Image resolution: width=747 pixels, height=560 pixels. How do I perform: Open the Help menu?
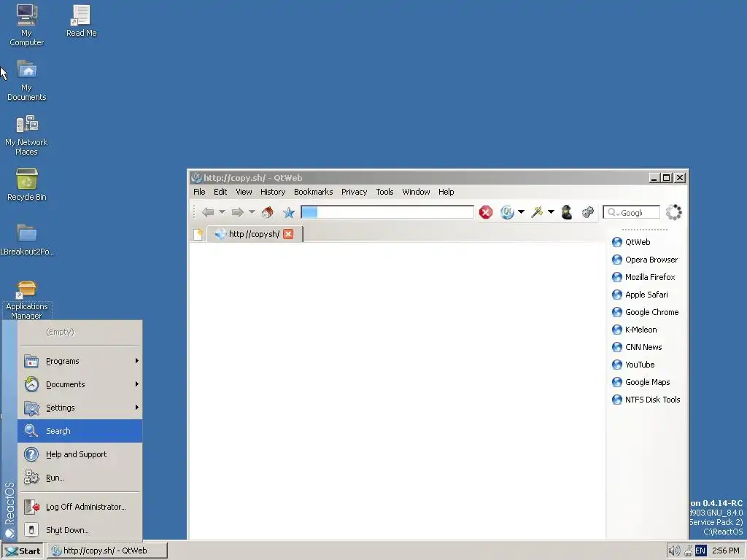pos(446,192)
